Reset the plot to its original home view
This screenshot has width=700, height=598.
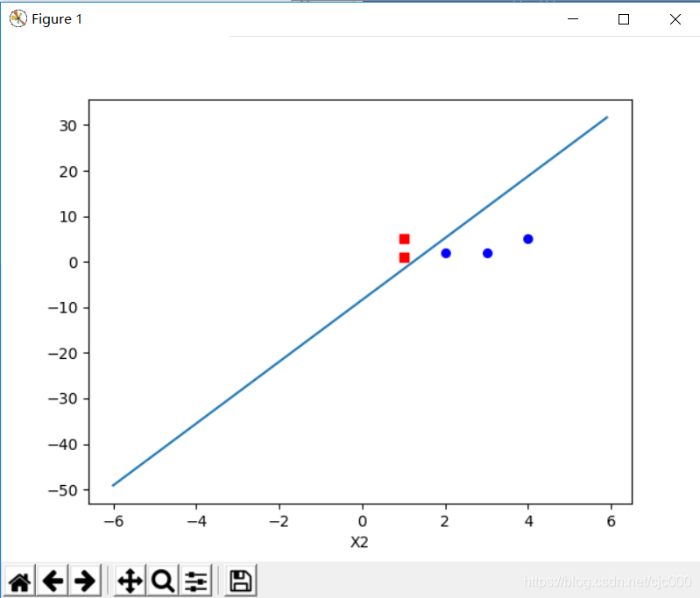click(19, 581)
